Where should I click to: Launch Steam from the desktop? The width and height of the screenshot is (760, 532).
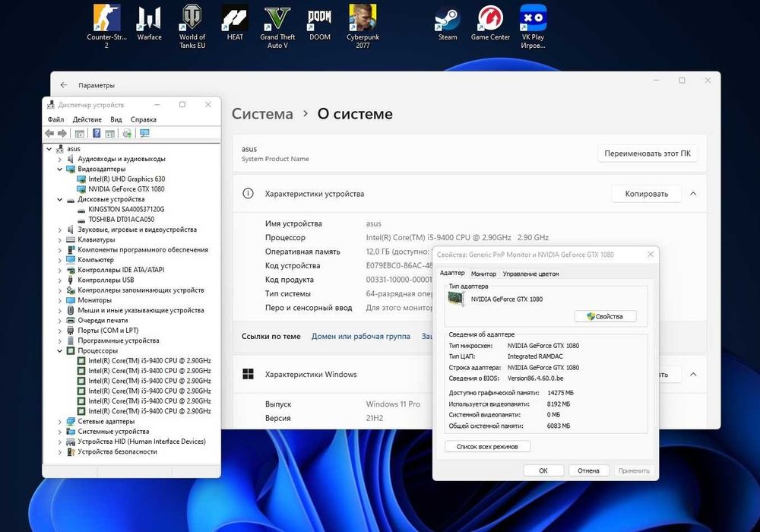point(448,23)
